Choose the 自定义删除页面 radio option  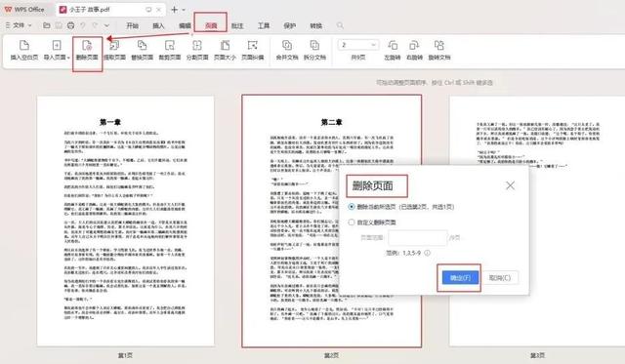click(x=352, y=222)
